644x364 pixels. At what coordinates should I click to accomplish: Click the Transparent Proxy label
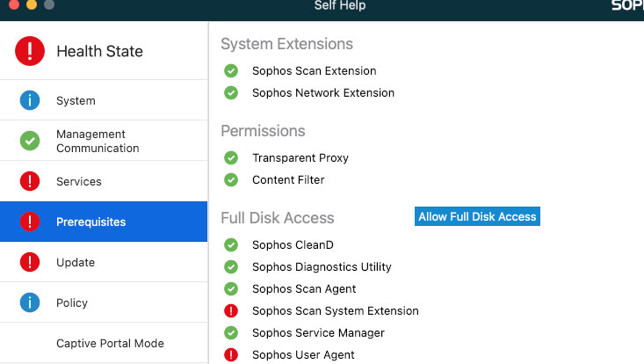[300, 158]
